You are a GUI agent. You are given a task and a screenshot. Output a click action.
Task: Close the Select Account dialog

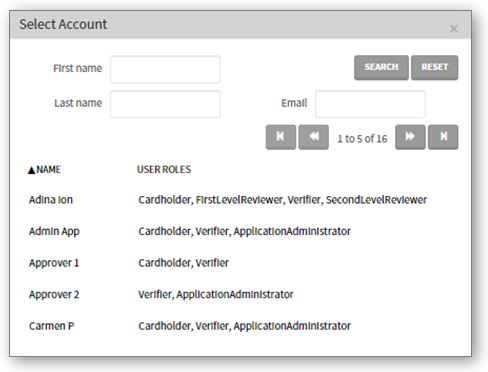[453, 29]
